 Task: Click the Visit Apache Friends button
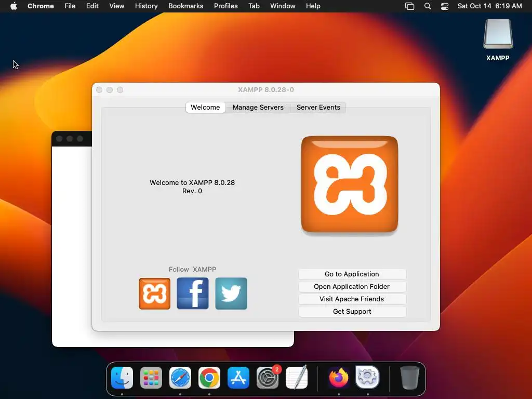(x=352, y=299)
